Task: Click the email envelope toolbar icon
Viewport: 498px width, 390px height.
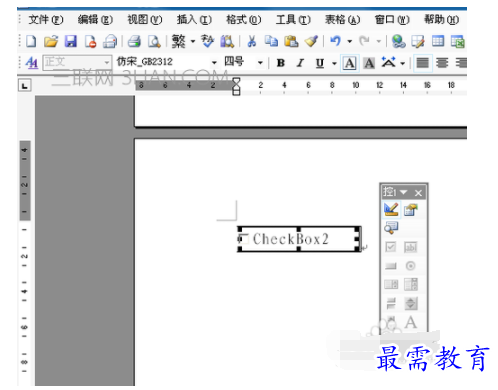Action: point(110,41)
